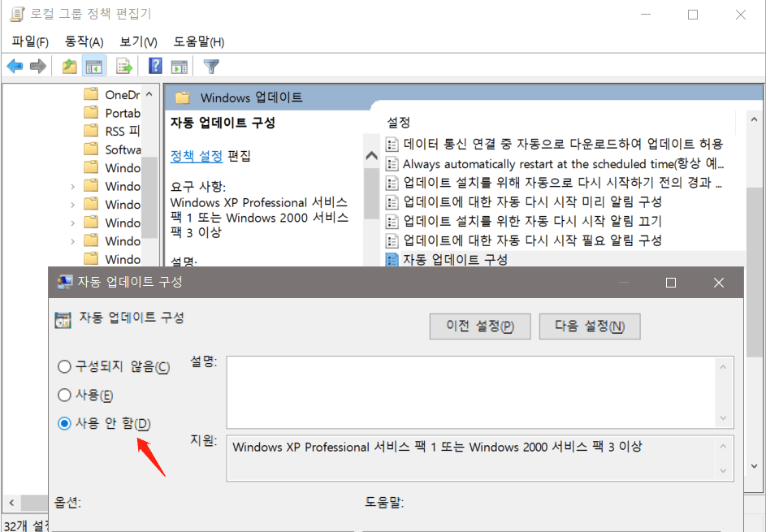Viewport: 766px width, 532px height.
Task: Select the 사용 안 함 radio button
Action: click(x=64, y=423)
